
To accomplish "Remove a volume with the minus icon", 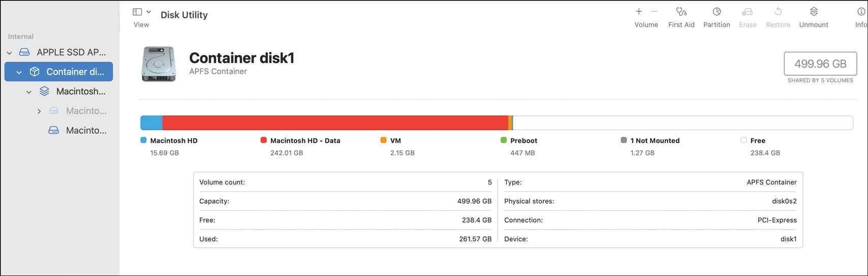I will pyautogui.click(x=654, y=11).
